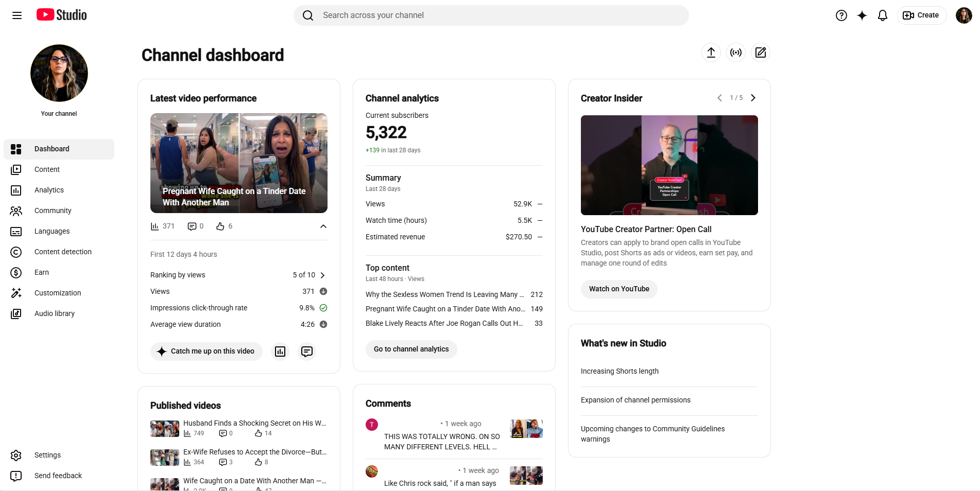
Task: Go to previous Creator Insider card
Action: (x=719, y=98)
